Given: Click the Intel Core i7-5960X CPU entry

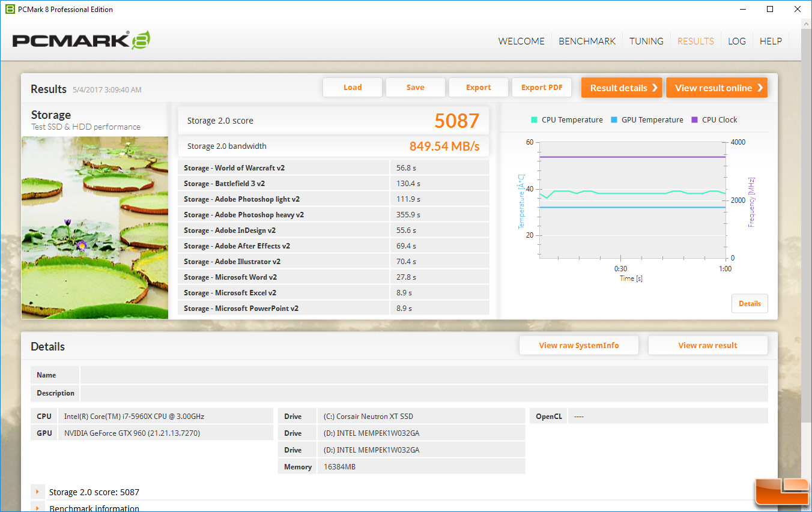Looking at the screenshot, I should point(165,416).
